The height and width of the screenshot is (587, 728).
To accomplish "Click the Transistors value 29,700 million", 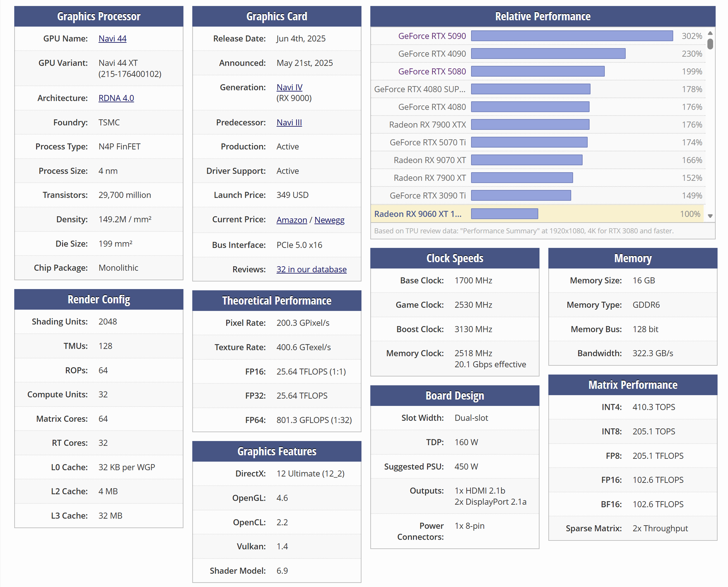I will click(125, 195).
